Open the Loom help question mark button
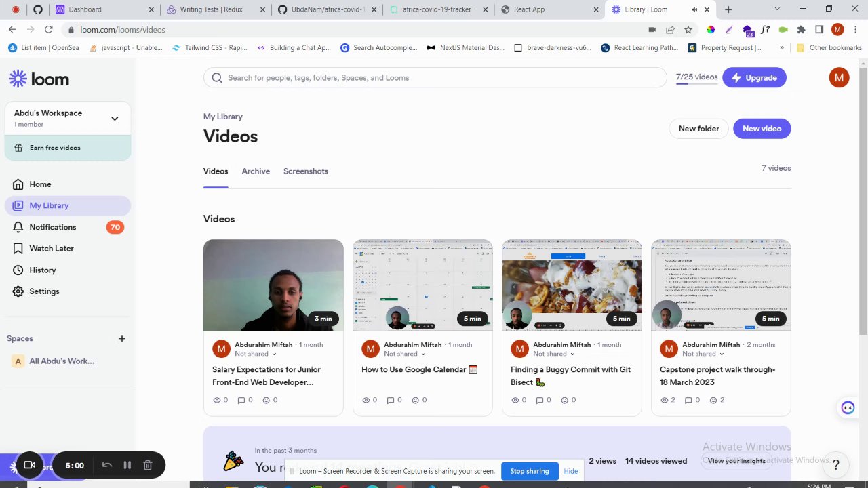 coord(836,464)
